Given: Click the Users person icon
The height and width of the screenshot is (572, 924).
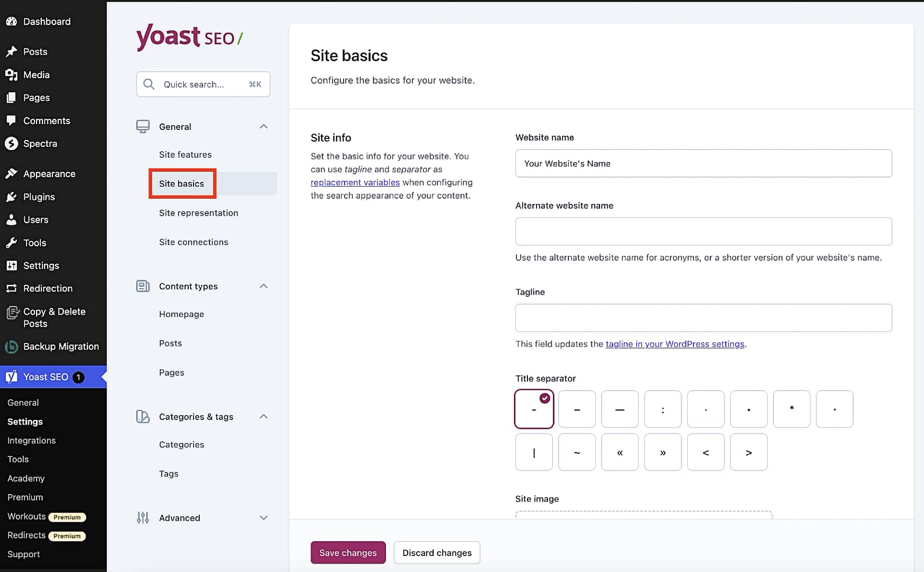Looking at the screenshot, I should [x=11, y=219].
